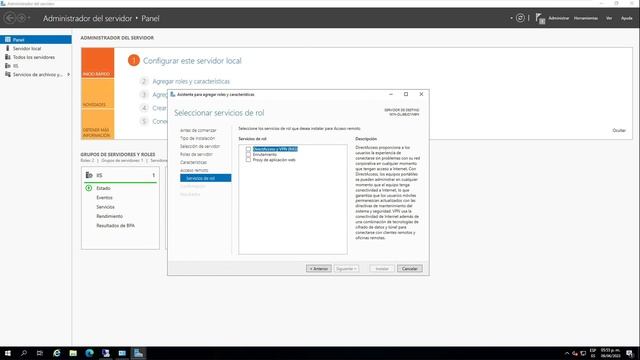Viewport: 640px width, 360px height.
Task: Click the forward navigation arrow in header
Action: click(22, 18)
